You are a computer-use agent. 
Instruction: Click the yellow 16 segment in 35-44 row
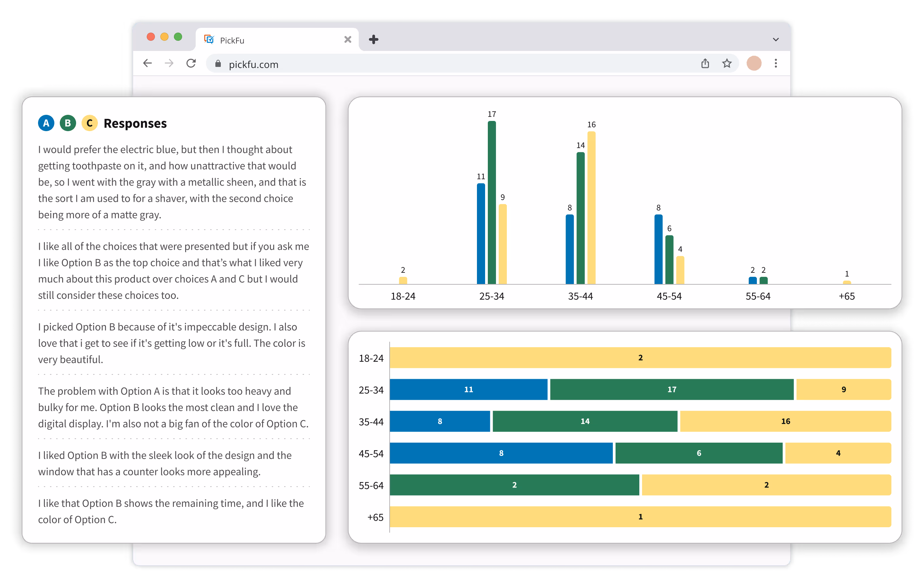pos(785,421)
